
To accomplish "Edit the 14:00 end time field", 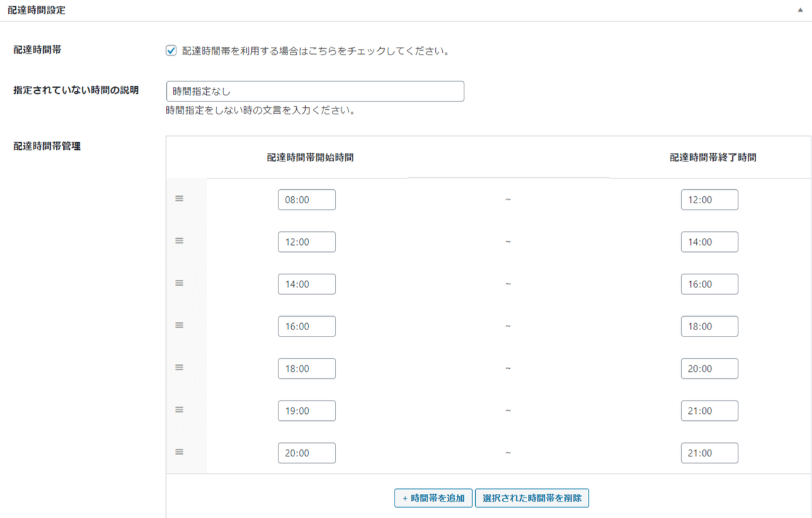I will [709, 242].
